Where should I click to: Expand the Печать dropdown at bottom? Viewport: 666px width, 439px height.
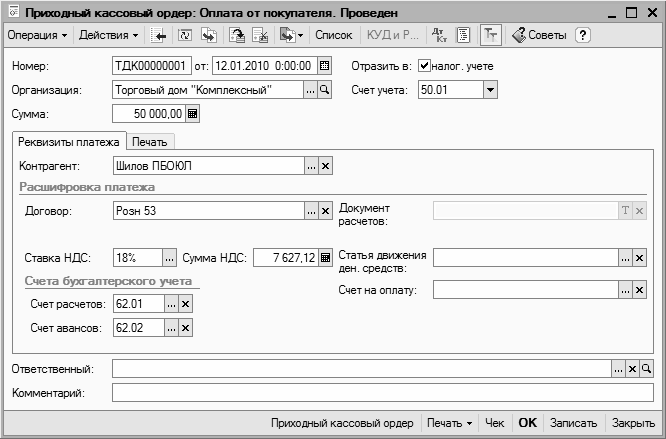click(x=450, y=423)
